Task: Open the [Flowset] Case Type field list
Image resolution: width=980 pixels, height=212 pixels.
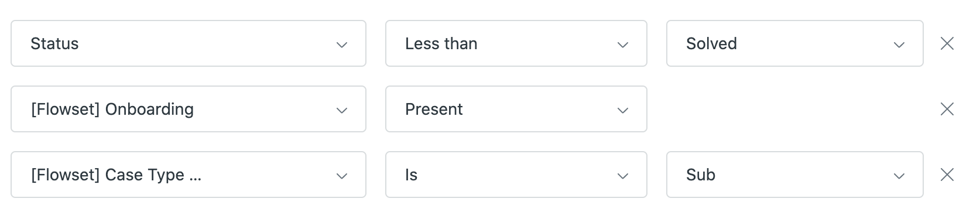Action: (x=189, y=175)
